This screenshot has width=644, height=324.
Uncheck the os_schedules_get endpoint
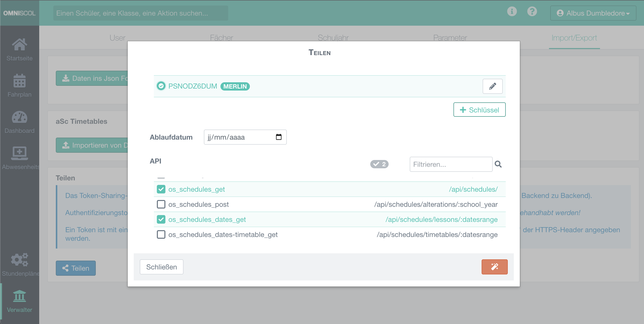161,189
